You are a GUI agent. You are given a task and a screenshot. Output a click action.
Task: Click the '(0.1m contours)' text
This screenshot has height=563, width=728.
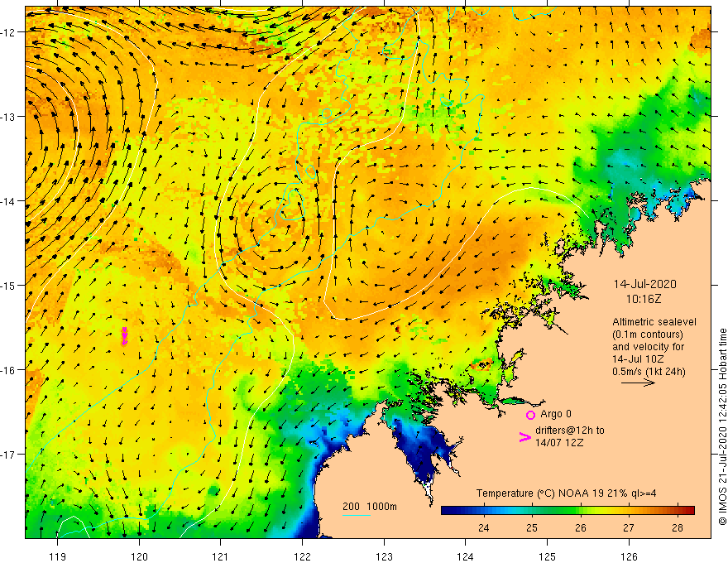pyautogui.click(x=648, y=334)
